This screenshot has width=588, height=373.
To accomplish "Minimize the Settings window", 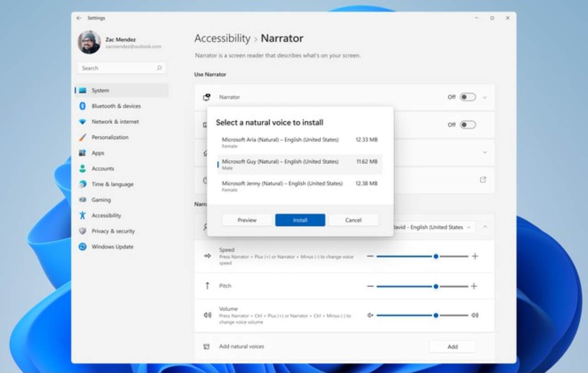I will [x=476, y=18].
